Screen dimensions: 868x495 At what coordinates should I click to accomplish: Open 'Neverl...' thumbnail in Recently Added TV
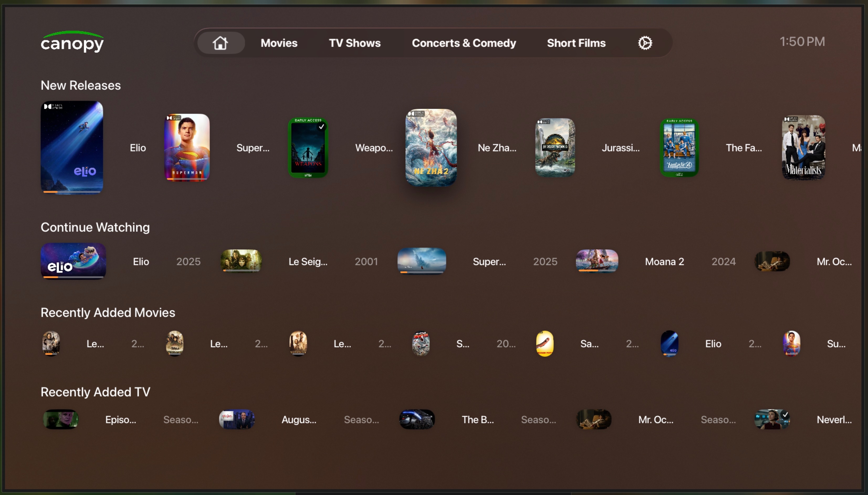pos(772,419)
